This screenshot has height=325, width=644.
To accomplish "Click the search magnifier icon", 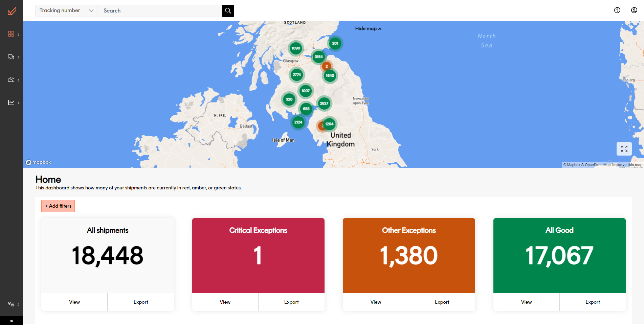I will [228, 10].
